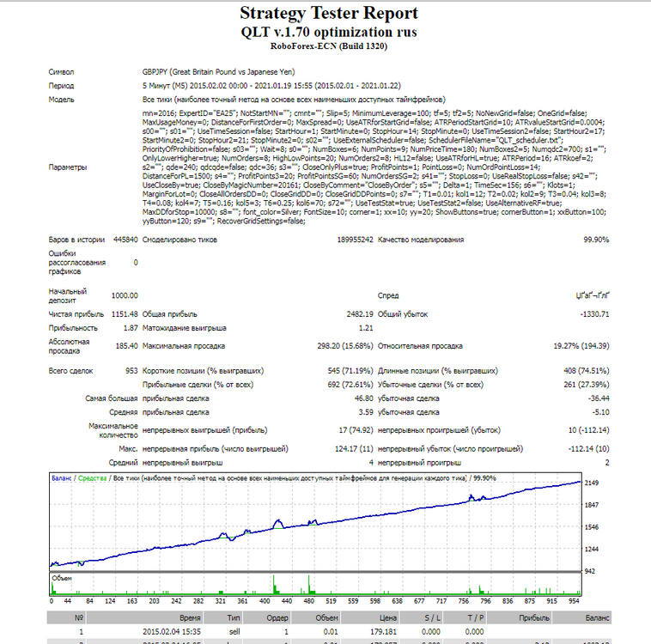Screen dimensions: 651x644
Task: Click the 'Период' row label
Action: [61, 86]
